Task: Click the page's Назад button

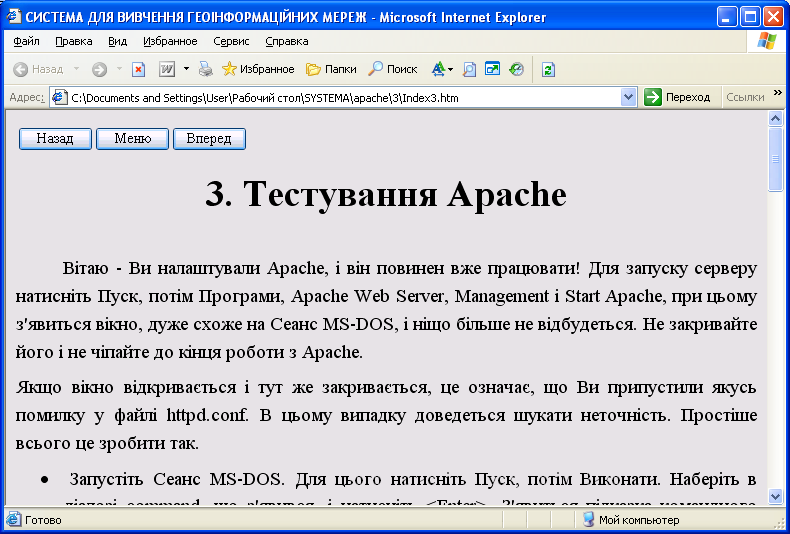Action: (55, 139)
